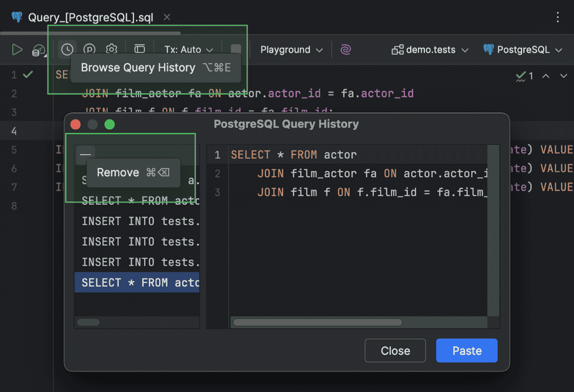Image resolution: width=574 pixels, height=392 pixels.
Task: Expand the Playground session mode dropdown
Action: pyautogui.click(x=292, y=50)
